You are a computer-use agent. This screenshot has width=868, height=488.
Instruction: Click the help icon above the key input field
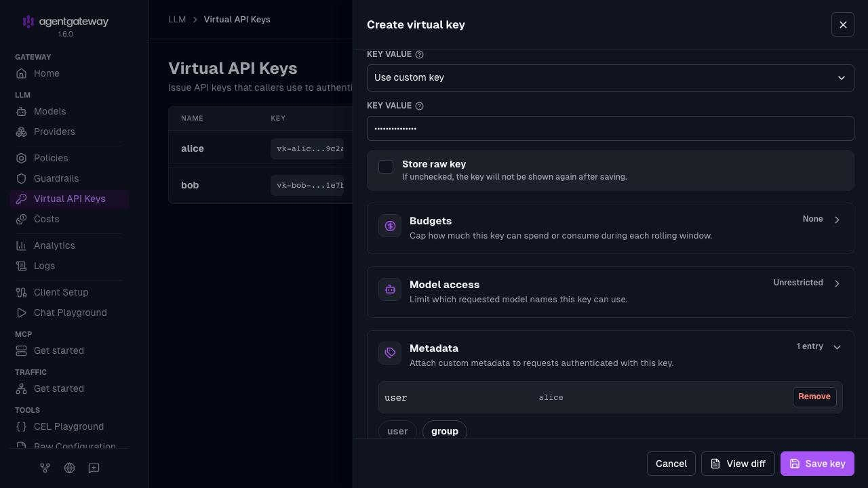click(419, 106)
